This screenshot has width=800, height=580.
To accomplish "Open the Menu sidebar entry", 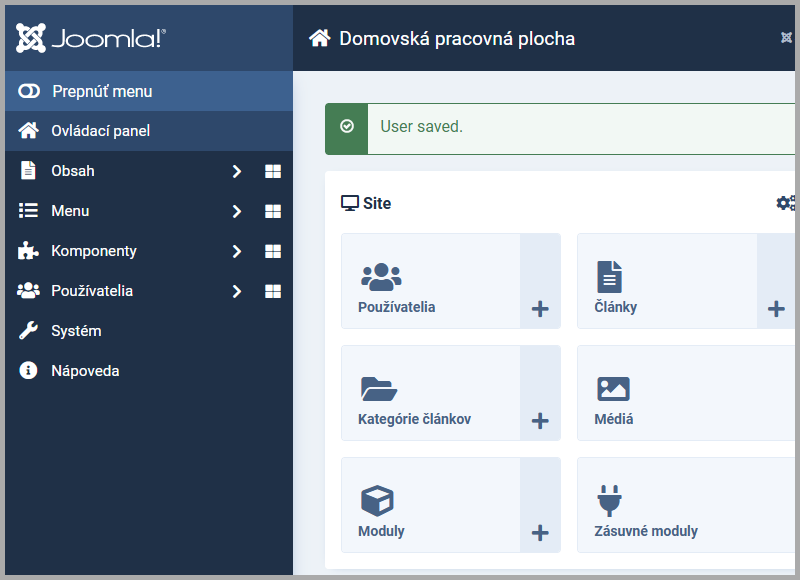I will (x=69, y=210).
